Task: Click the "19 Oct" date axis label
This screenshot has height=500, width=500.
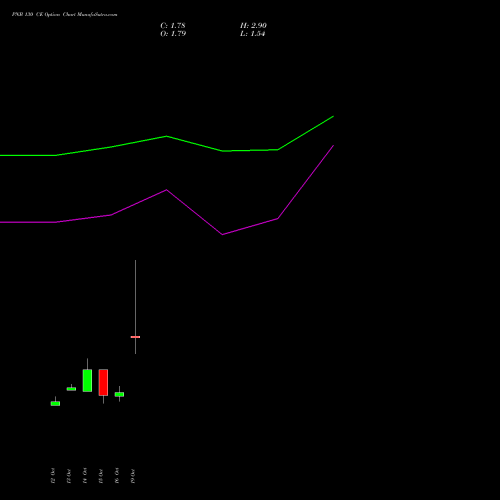Action: [x=133, y=476]
